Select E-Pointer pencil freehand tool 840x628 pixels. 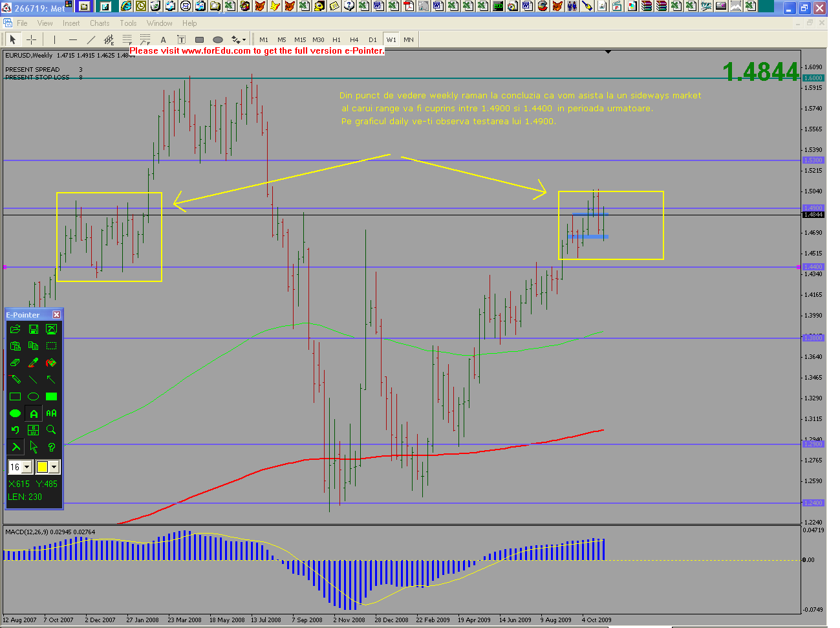tap(16, 380)
